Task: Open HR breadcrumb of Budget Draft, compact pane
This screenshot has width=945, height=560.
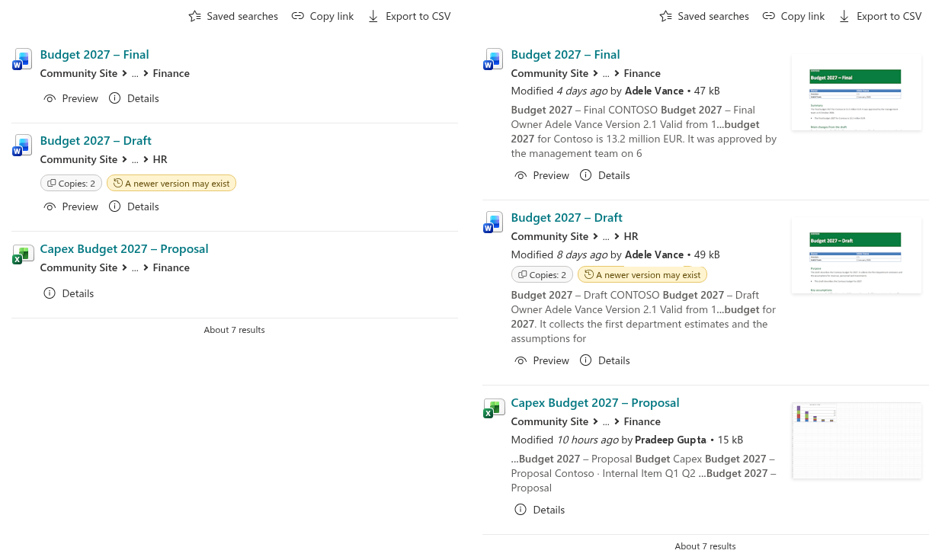Action: tap(160, 159)
